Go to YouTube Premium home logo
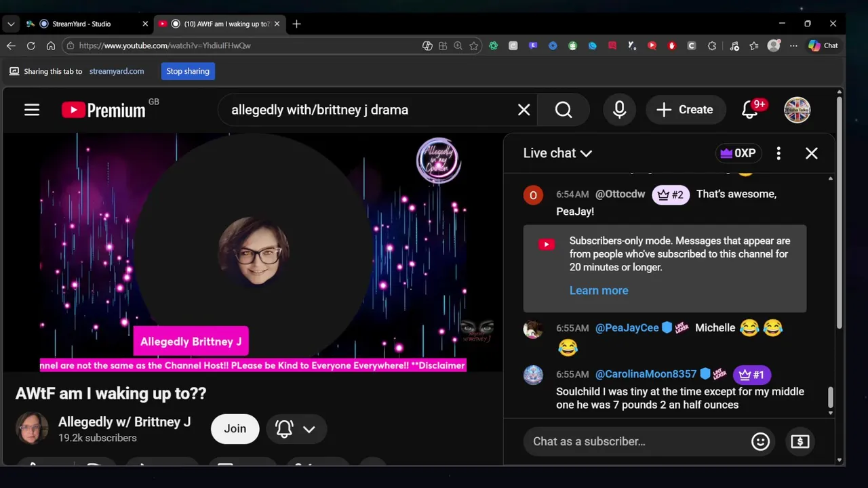Viewport: 868px width, 488px height. tap(104, 110)
